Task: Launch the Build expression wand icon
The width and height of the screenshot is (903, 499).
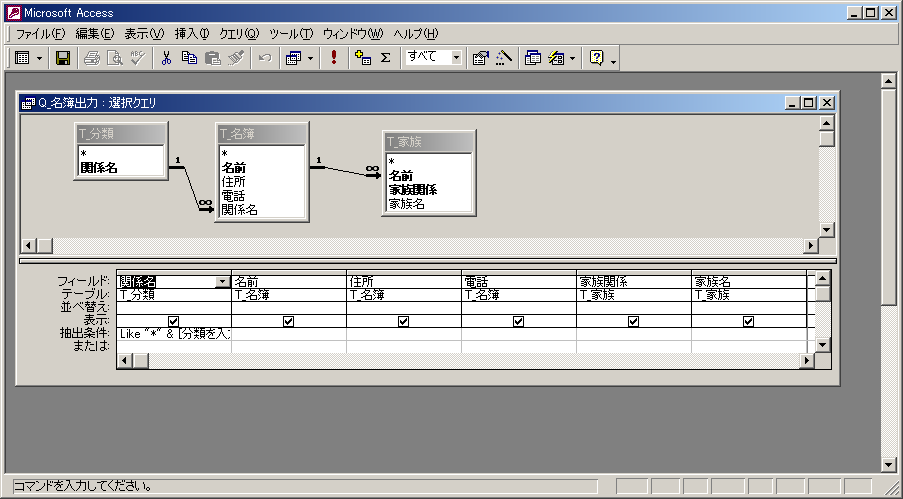Action: click(x=503, y=58)
